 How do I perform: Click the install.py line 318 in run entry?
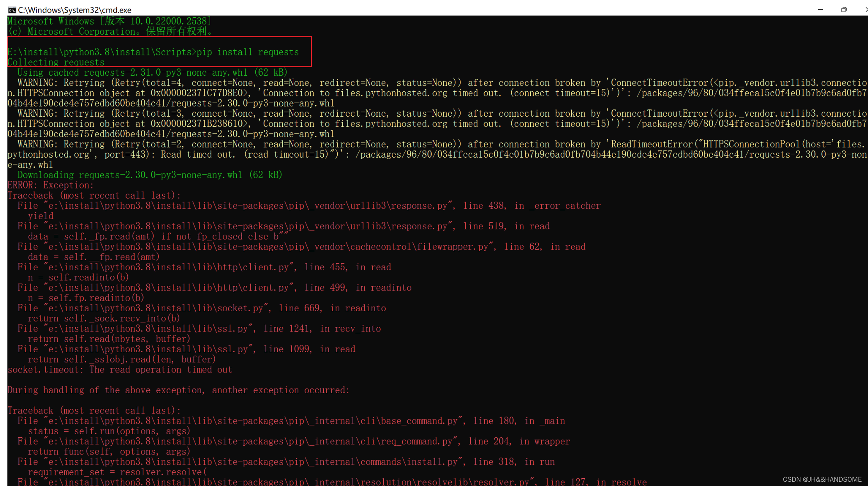(286, 462)
